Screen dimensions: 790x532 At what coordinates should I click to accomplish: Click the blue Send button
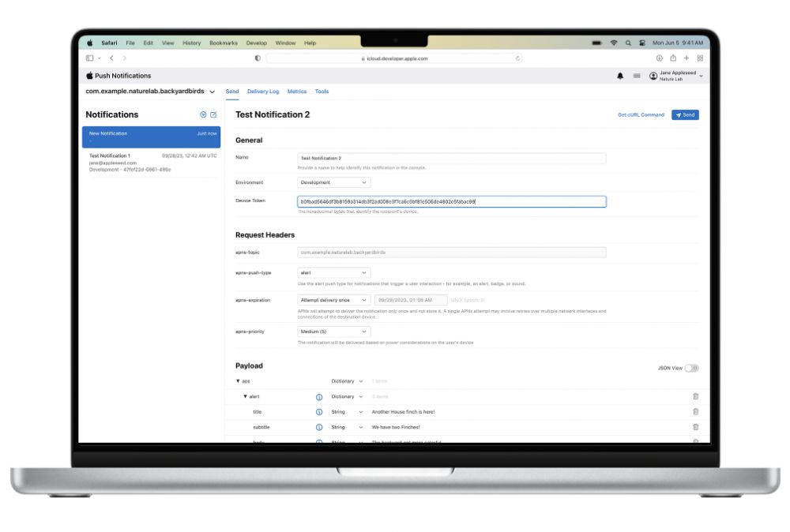(x=685, y=114)
